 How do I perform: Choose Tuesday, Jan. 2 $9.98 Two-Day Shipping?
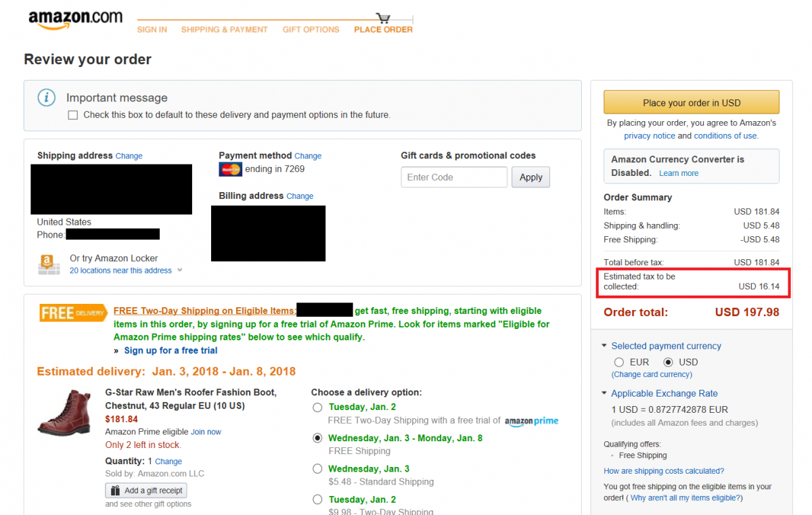coord(317,499)
